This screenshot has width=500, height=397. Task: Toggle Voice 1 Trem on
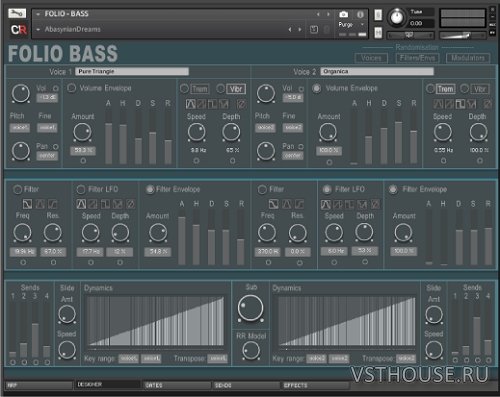(x=184, y=88)
